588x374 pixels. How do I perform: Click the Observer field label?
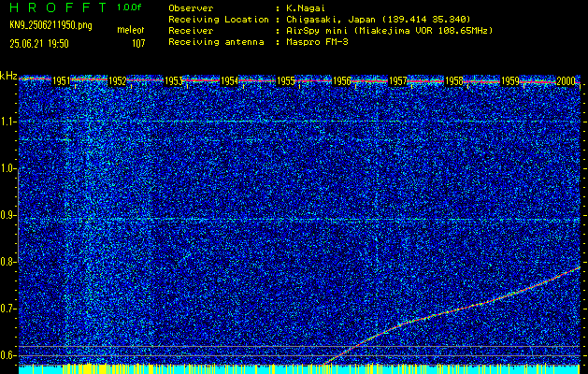[191, 8]
